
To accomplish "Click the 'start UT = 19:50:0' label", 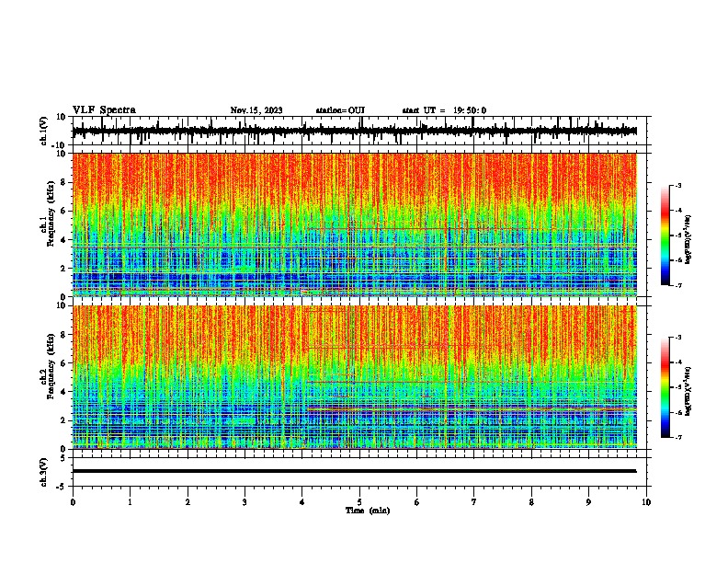I will tap(444, 110).
